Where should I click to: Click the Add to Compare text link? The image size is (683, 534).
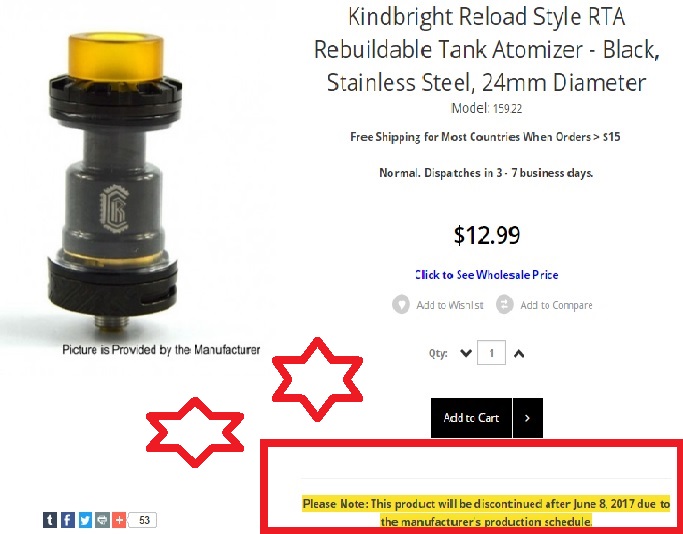coord(556,305)
